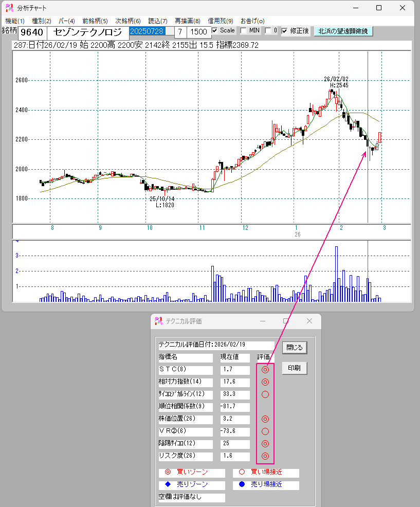Screen dimensions: 420x507
Task: Go to previous stock via 前銘柄(5)
Action: (95, 21)
